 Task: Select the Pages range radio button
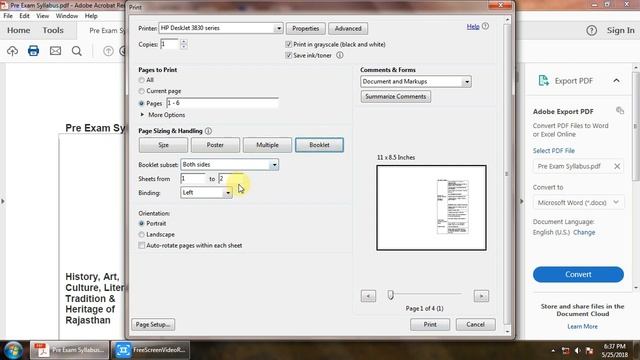142,103
